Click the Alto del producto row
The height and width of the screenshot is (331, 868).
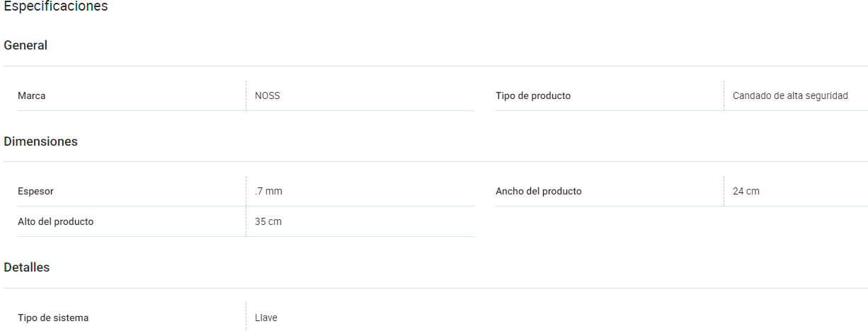tap(246, 221)
